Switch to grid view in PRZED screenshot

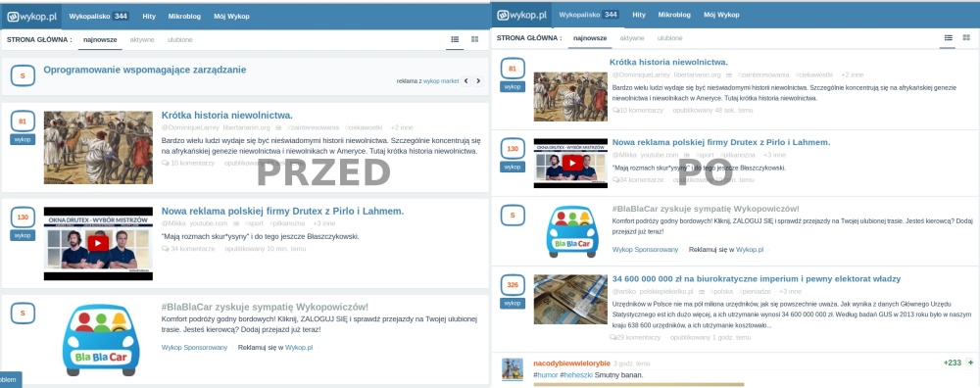[x=475, y=39]
